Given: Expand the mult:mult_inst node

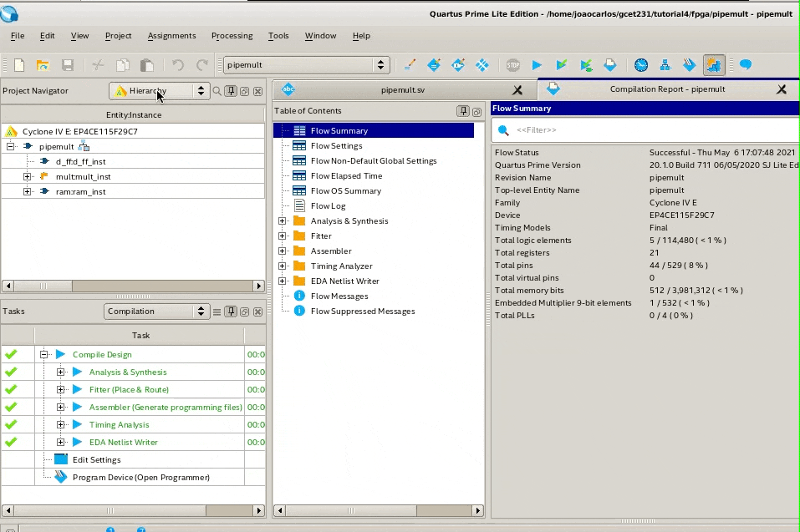Looking at the screenshot, I should [27, 176].
